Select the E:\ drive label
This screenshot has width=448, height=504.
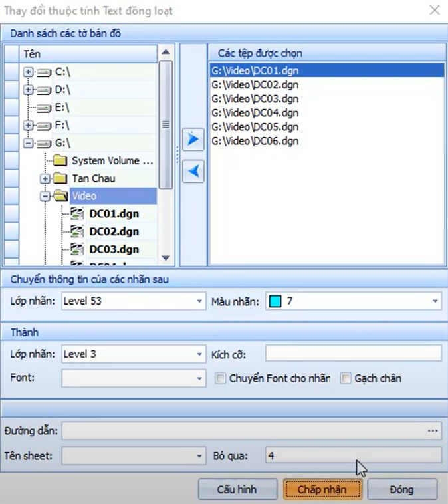62,108
